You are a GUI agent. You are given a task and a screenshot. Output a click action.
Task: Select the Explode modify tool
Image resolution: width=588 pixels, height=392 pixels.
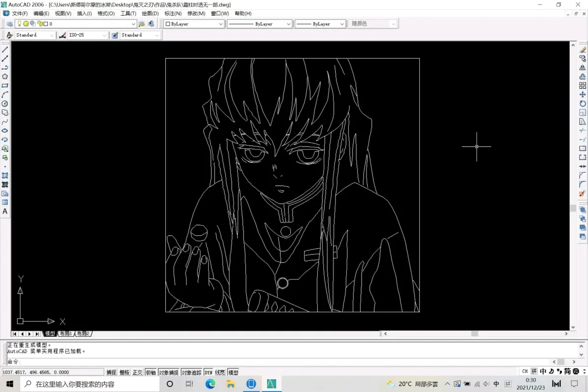tap(583, 193)
